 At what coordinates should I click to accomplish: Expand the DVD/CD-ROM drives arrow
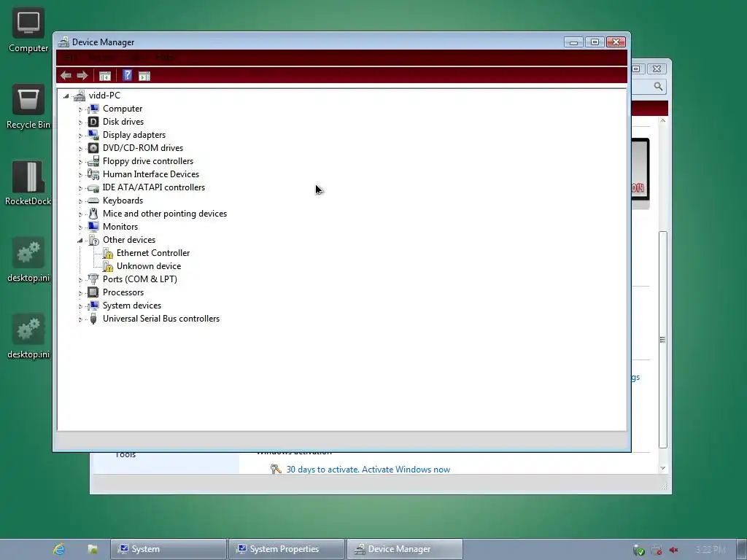(x=80, y=149)
